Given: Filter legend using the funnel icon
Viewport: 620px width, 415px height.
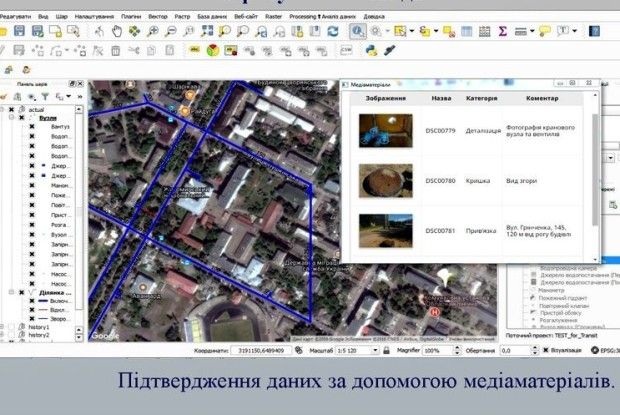Looking at the screenshot, I should pyautogui.click(x=45, y=96).
